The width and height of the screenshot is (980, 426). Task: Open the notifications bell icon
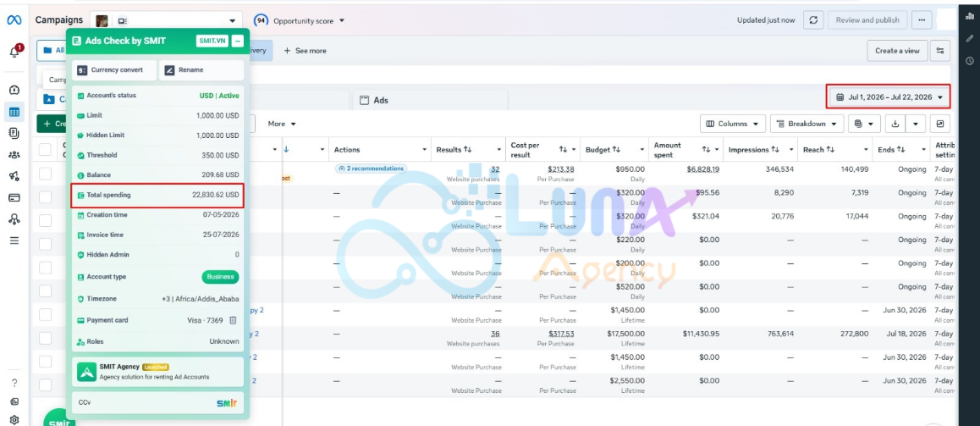(x=14, y=52)
